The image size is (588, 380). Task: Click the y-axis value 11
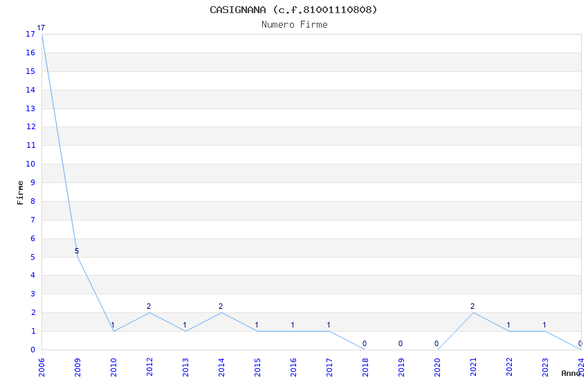(30, 145)
